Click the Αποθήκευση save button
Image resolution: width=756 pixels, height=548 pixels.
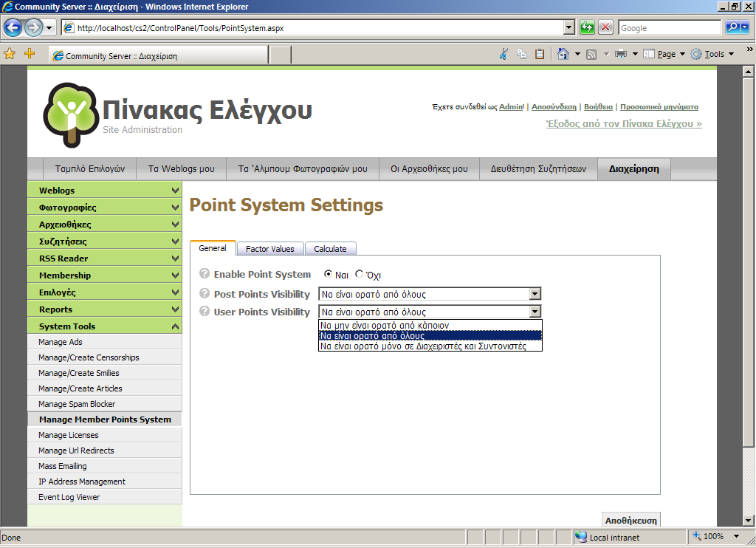[631, 519]
